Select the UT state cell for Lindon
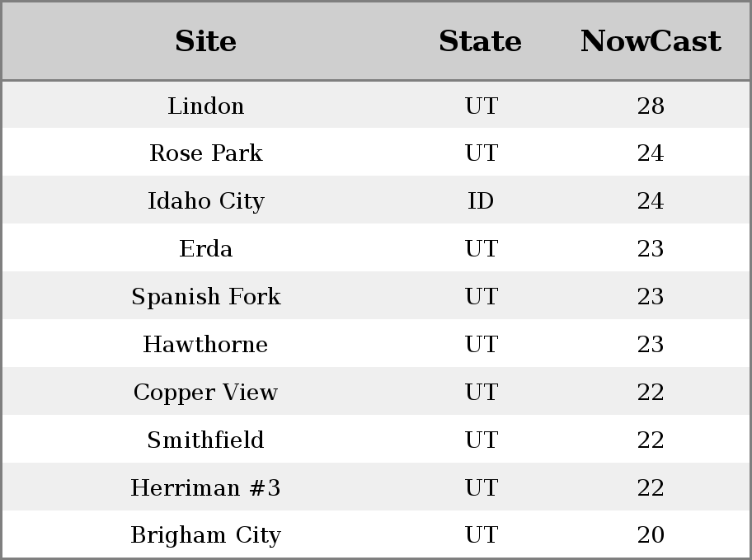The width and height of the screenshot is (752, 560). click(x=481, y=106)
